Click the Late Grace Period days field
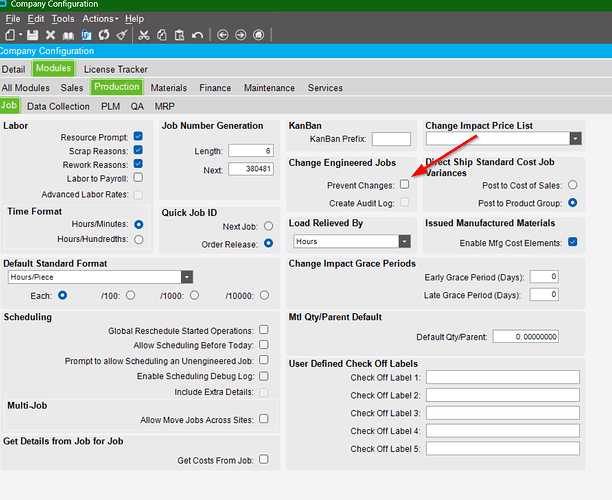The image size is (612, 500). (544, 294)
